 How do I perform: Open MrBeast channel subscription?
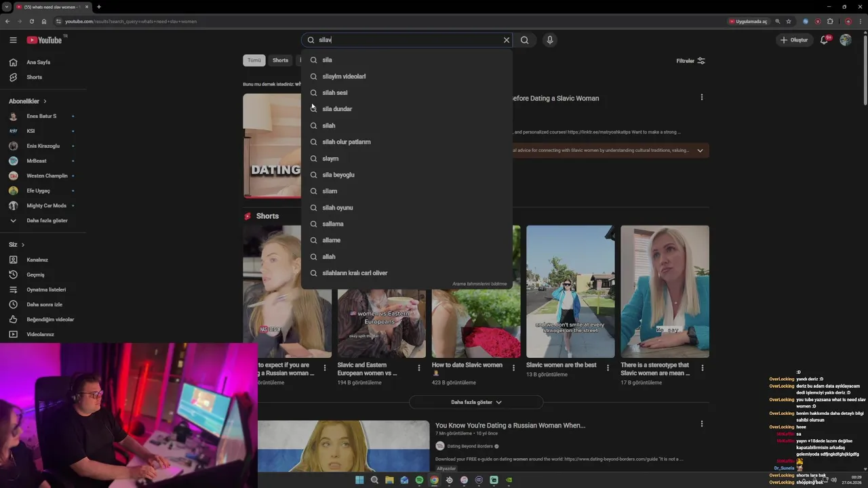coord(43,161)
